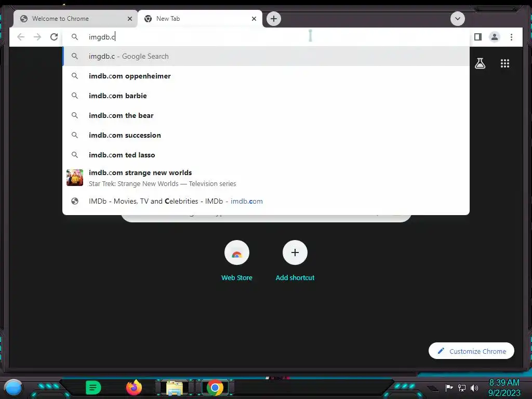The width and height of the screenshot is (532, 399).
Task: Select the imdb.com ted lasso suggestion
Action: [x=266, y=155]
